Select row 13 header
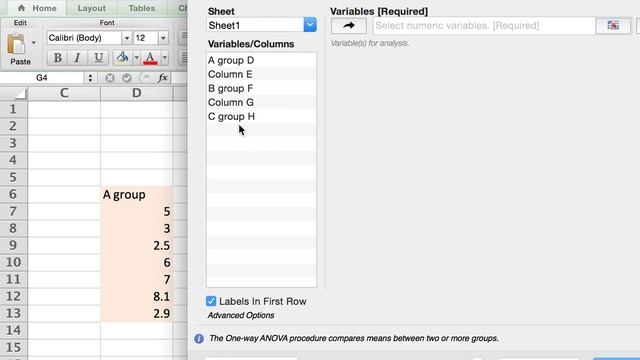Image resolution: width=640 pixels, height=360 pixels. [x=13, y=313]
